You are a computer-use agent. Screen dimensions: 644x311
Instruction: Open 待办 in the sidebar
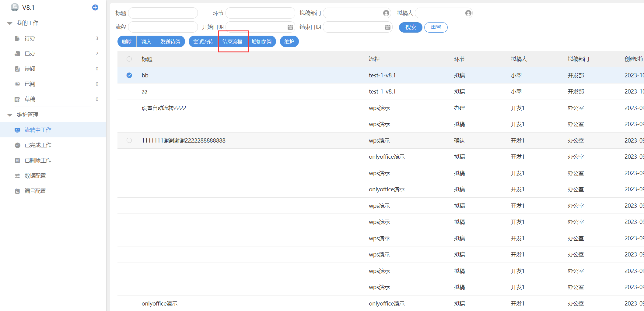53,38
